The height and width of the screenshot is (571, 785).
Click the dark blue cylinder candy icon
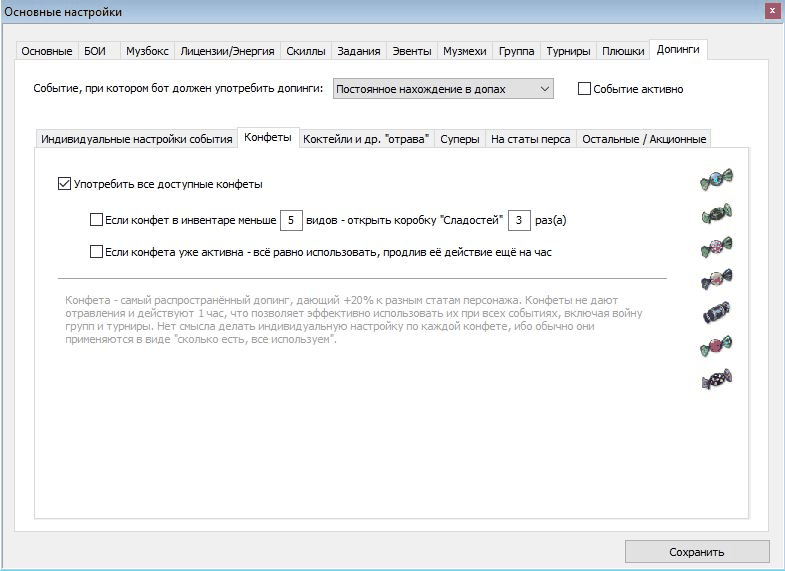click(x=716, y=312)
